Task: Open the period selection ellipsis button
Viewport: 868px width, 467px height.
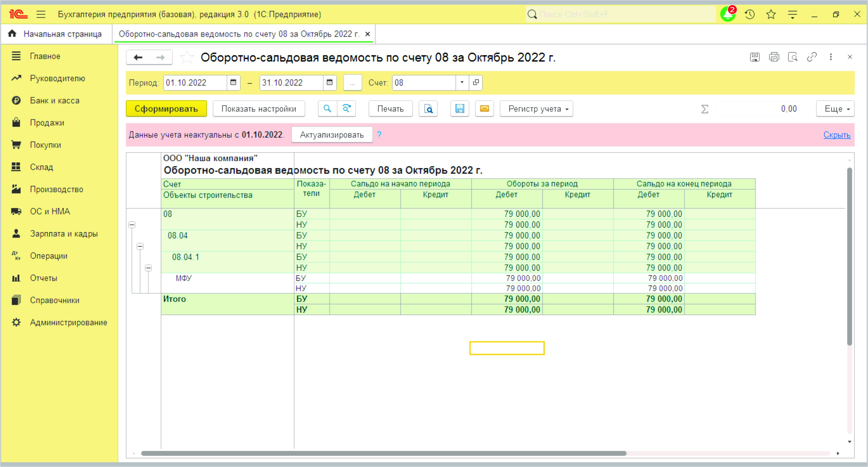Action: 353,82
